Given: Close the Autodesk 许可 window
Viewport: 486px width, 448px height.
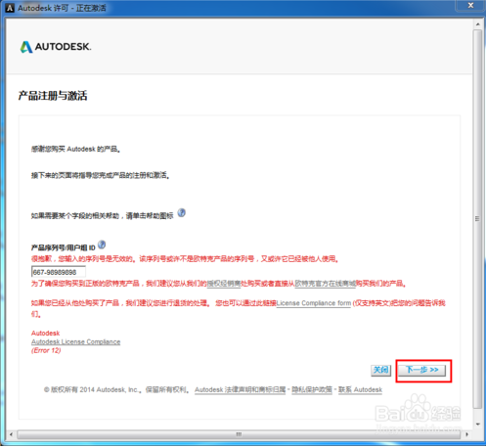Looking at the screenshot, I should tap(470, 6).
